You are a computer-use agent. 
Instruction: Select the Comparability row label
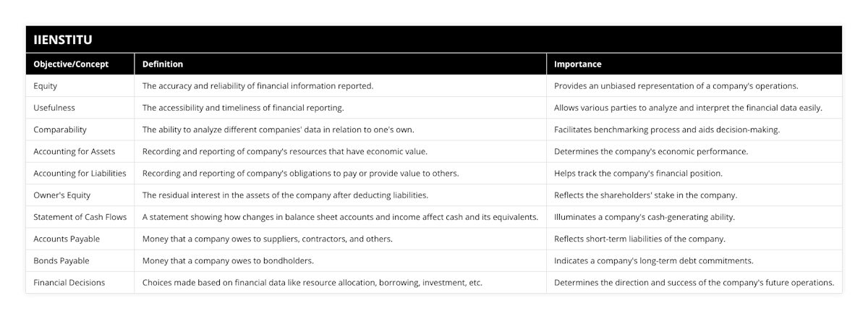tap(60, 129)
